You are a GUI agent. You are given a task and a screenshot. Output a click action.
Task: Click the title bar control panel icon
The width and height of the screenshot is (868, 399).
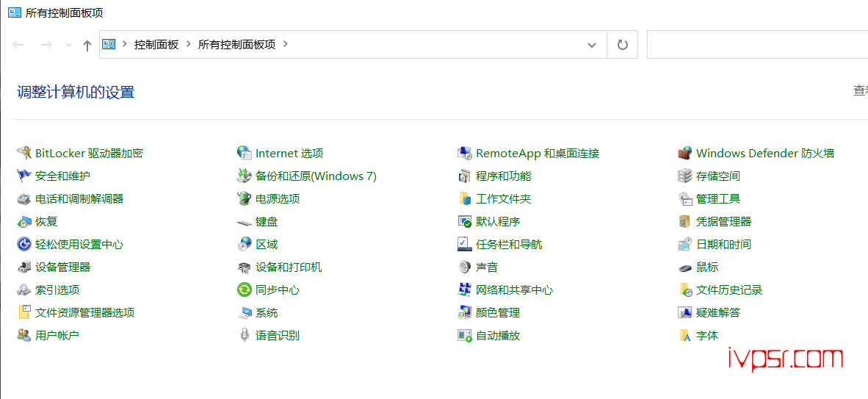pyautogui.click(x=15, y=12)
